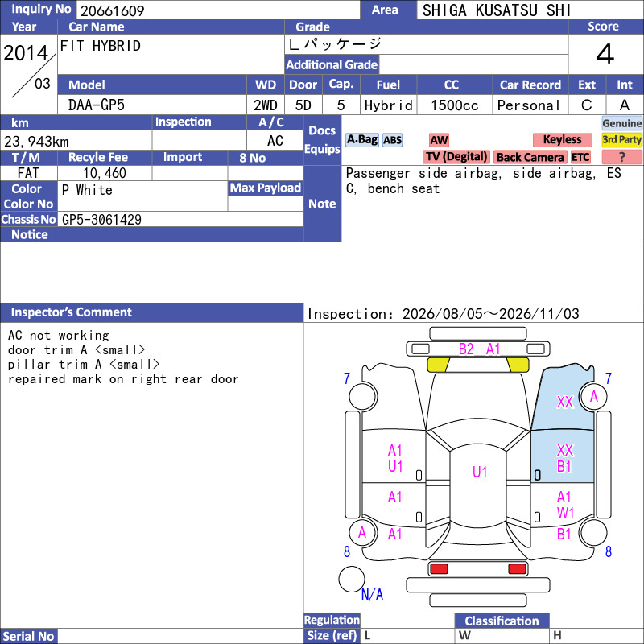Click the color value P White
The width and height of the screenshot is (644, 644).
point(87,190)
